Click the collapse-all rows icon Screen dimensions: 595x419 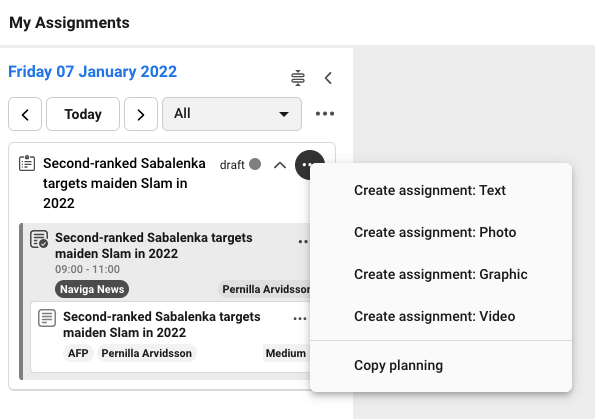tap(298, 78)
